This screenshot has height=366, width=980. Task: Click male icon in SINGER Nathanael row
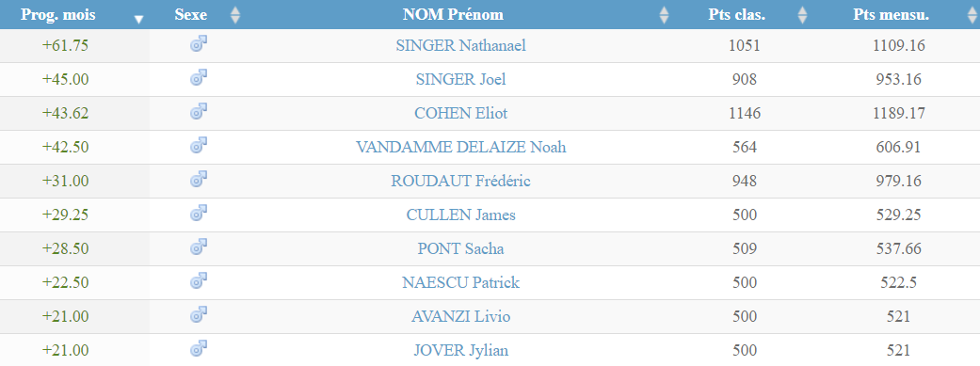point(199,43)
